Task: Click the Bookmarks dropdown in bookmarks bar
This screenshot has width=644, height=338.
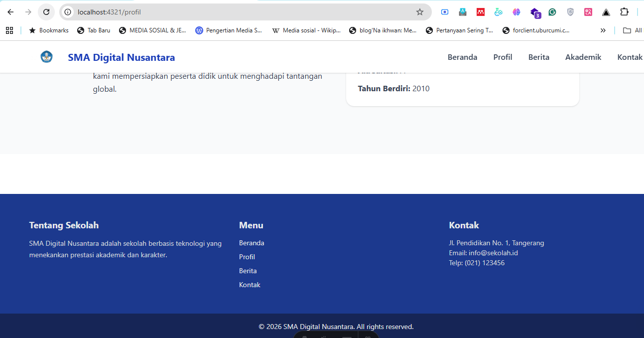Action: 48,30
